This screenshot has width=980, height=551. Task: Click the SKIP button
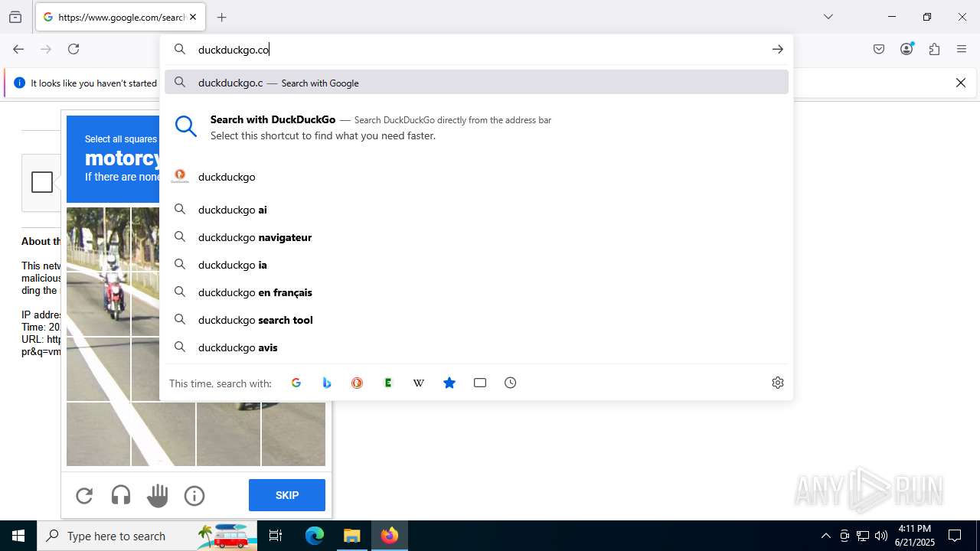tap(287, 495)
